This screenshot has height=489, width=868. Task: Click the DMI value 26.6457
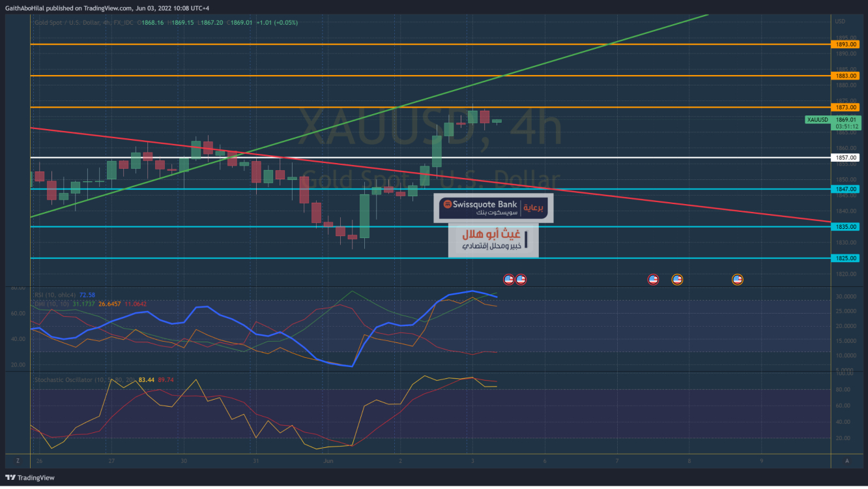tap(109, 304)
